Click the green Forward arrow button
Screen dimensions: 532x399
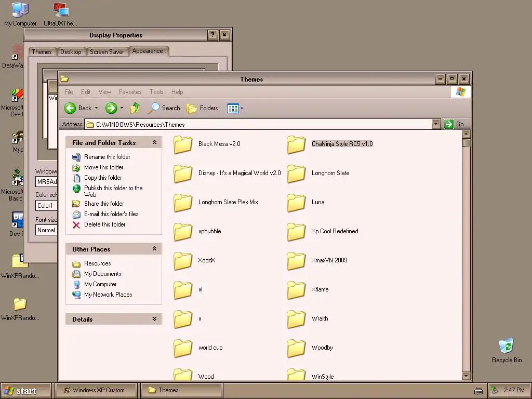[x=111, y=108]
